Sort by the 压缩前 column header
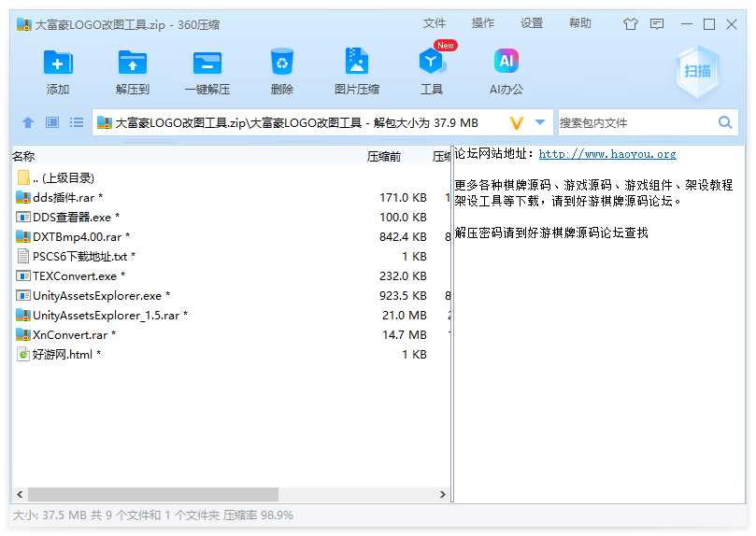The height and width of the screenshot is (536, 756). pyautogui.click(x=384, y=157)
